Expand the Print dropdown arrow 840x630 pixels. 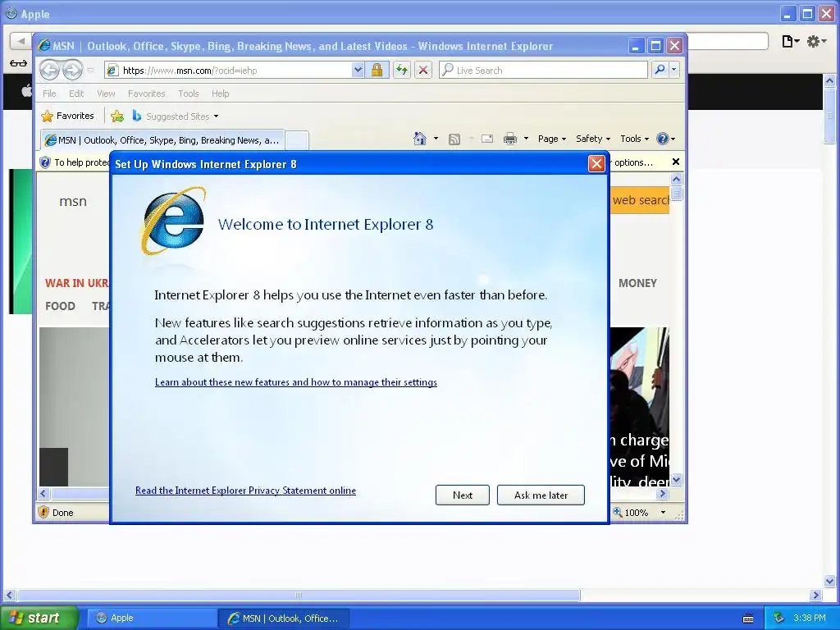click(x=526, y=139)
